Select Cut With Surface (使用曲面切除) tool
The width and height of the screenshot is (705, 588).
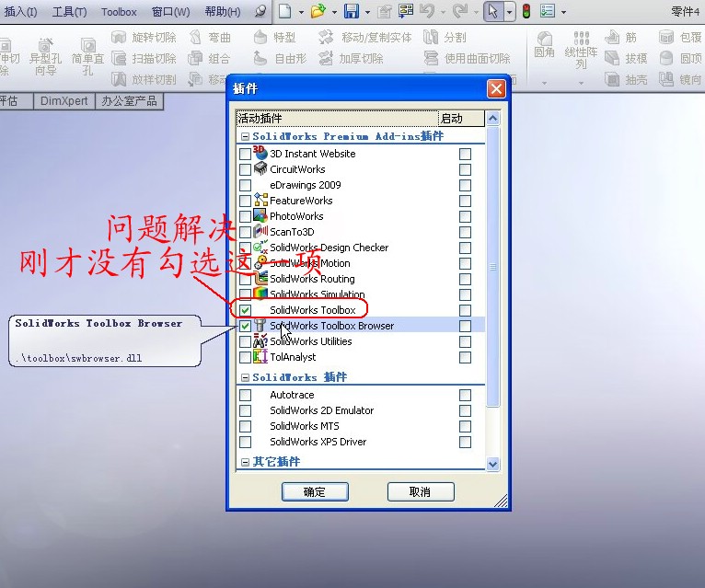(x=468, y=59)
